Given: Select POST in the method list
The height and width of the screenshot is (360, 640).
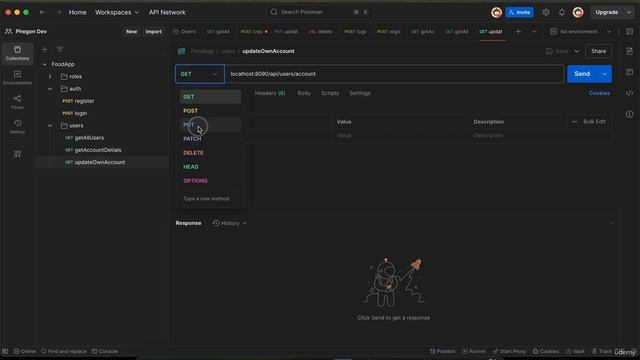Looking at the screenshot, I should click(x=210, y=111).
